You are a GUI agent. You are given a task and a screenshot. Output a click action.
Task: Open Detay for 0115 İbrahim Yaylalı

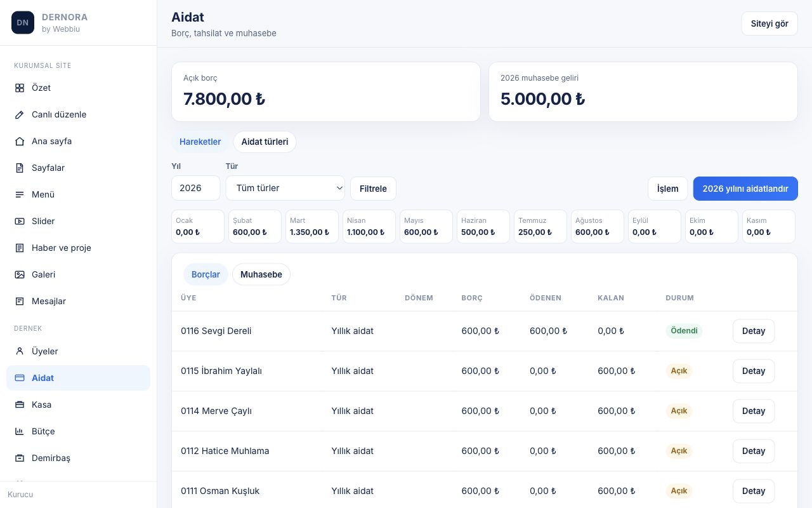pos(754,371)
